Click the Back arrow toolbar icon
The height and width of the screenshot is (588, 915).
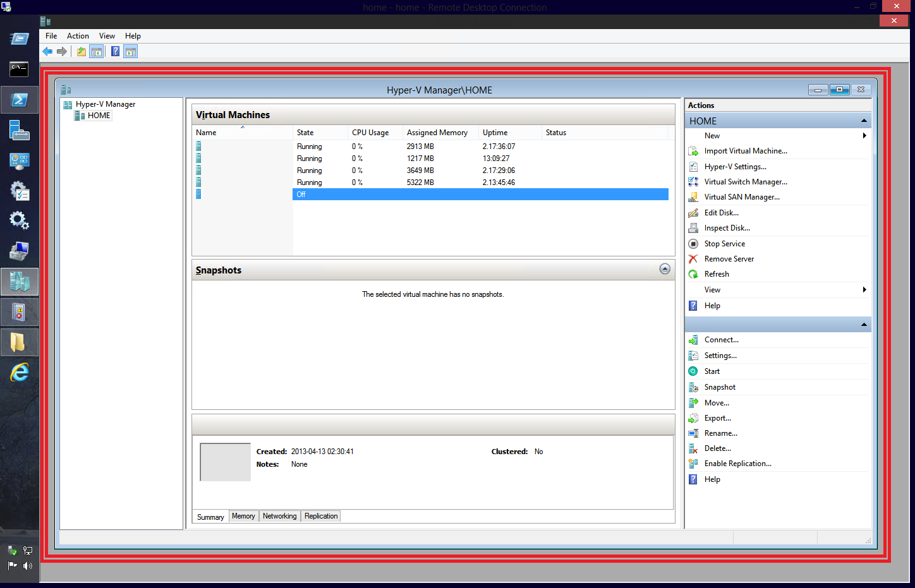47,52
